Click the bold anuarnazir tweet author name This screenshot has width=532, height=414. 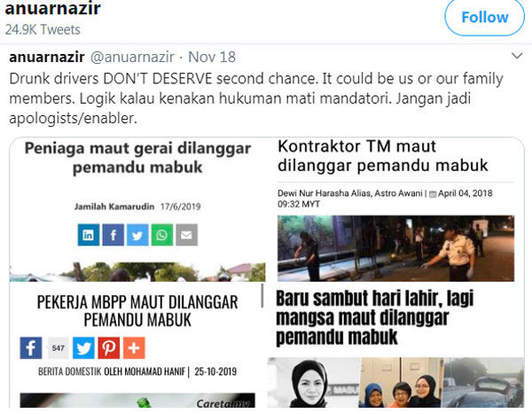point(47,57)
